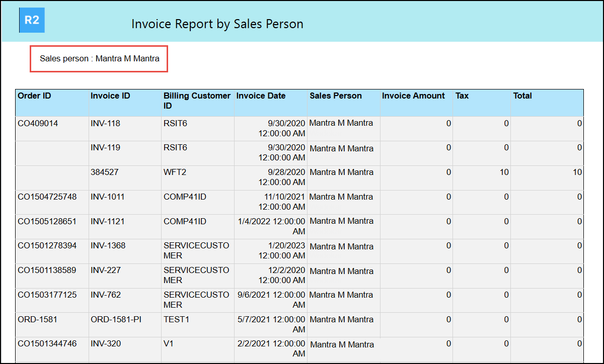Click the tax value 10 cell
This screenshot has height=364, width=604.
[x=503, y=172]
